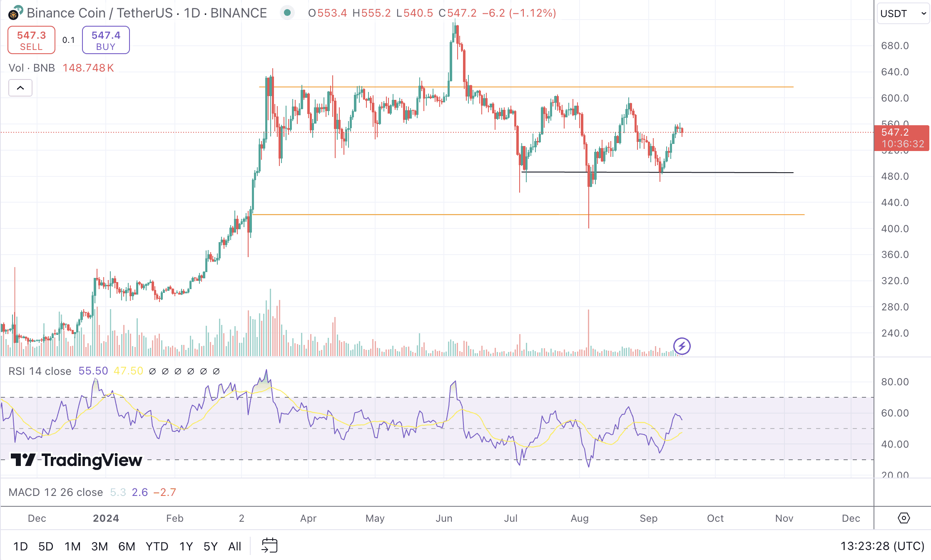The image size is (931, 560).
Task: Select the 5D time range
Action: coord(46,546)
